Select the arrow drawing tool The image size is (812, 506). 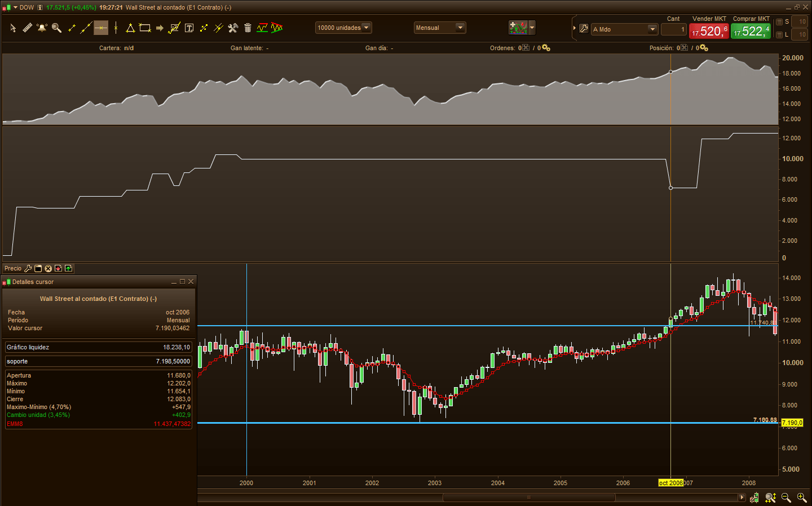click(160, 28)
